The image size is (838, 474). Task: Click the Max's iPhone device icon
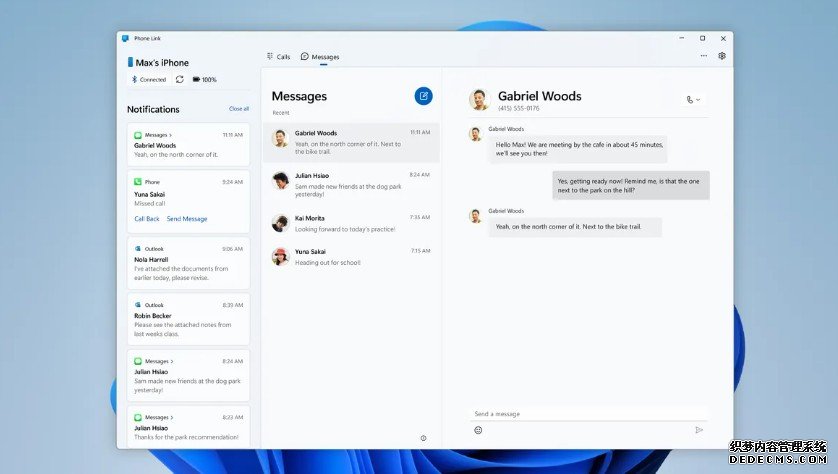click(x=130, y=63)
